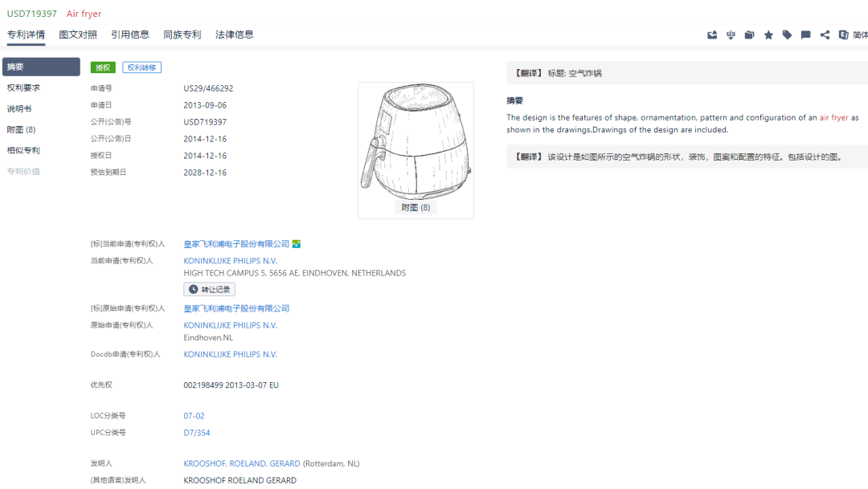The width and height of the screenshot is (868, 489).
Task: Select the 法律信息 tab
Action: coord(235,35)
